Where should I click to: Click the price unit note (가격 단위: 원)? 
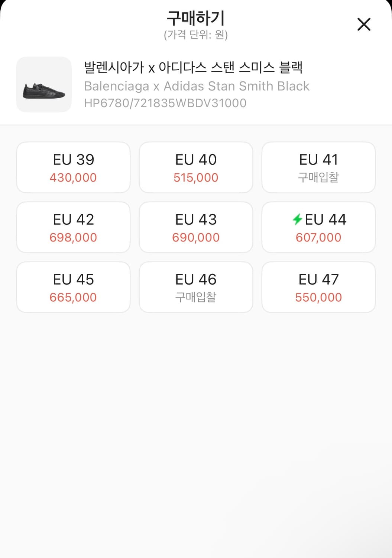196,35
